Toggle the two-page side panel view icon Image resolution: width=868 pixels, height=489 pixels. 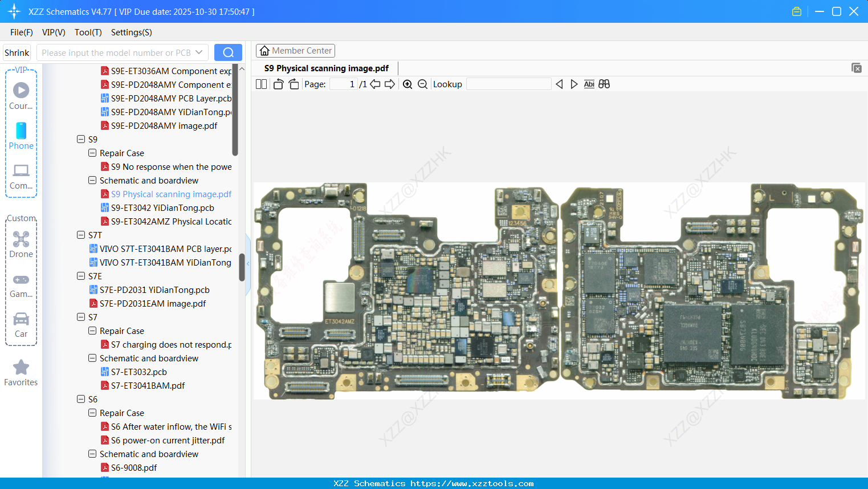click(x=261, y=84)
